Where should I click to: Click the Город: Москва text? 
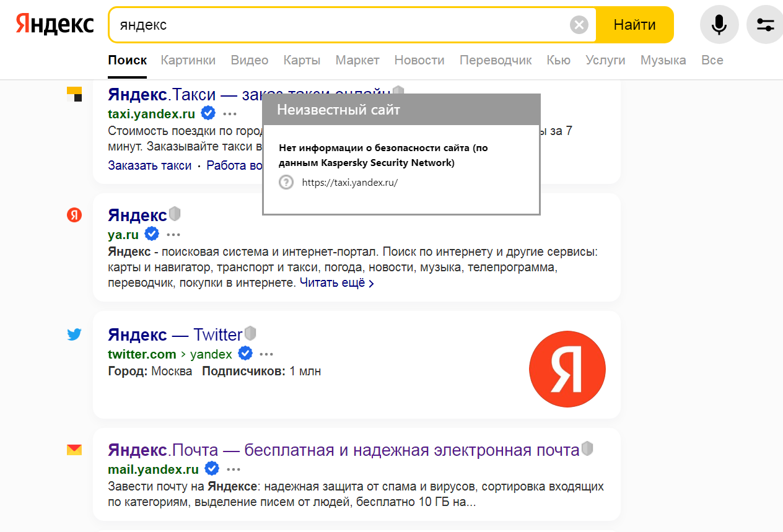tap(150, 372)
